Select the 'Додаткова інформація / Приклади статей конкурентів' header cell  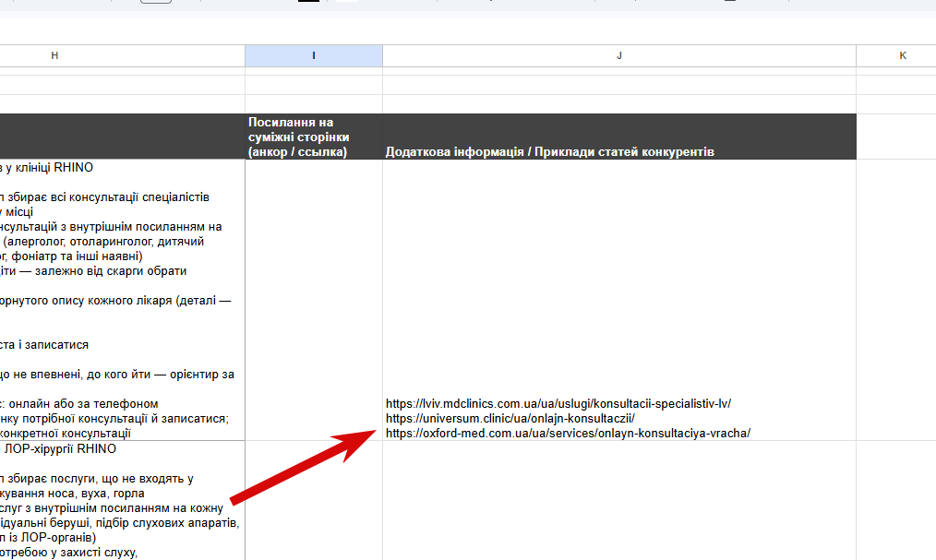click(619, 137)
